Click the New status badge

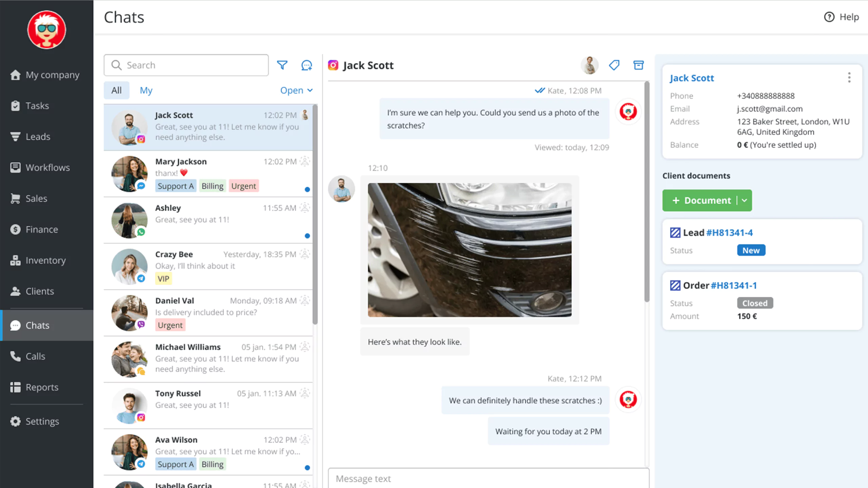click(x=751, y=250)
